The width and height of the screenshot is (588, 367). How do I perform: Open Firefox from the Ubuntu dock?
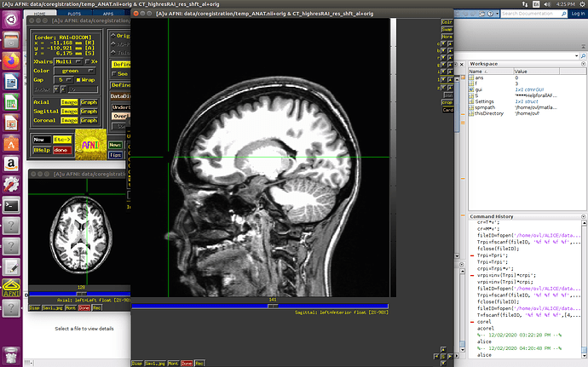(11, 60)
